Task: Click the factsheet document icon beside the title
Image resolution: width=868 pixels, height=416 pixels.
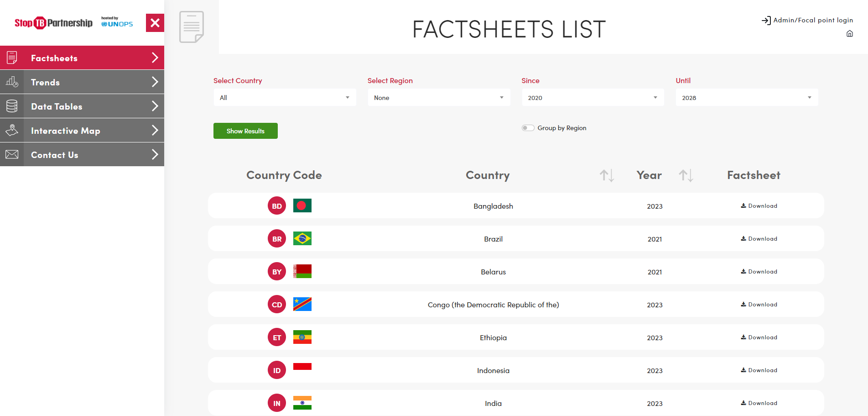Action: click(192, 27)
